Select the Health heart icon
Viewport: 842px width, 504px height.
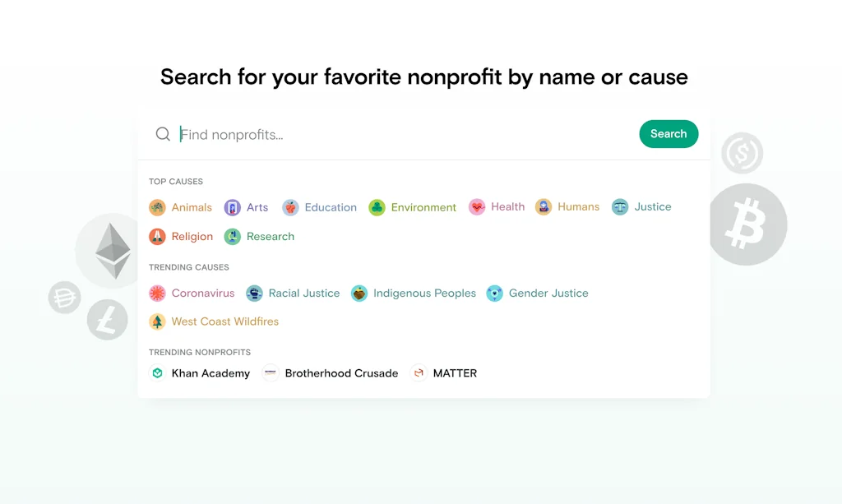(477, 207)
